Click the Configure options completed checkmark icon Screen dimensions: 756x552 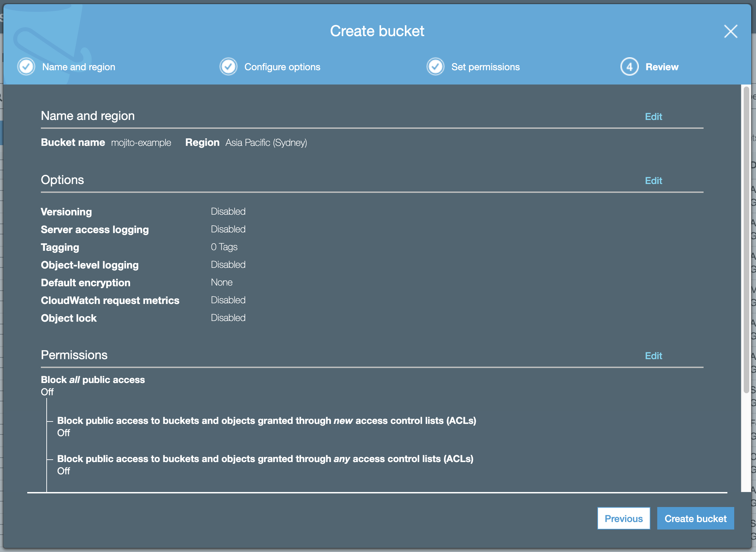(228, 66)
